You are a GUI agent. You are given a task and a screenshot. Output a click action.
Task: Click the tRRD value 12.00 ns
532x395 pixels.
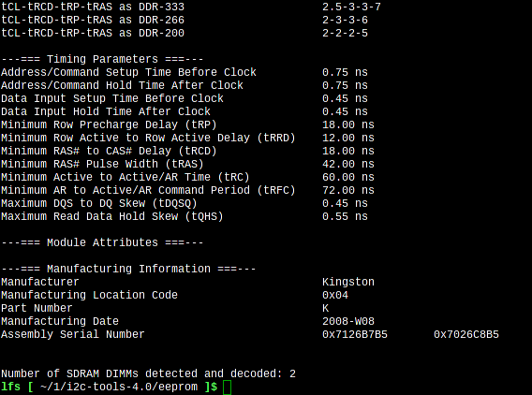pyautogui.click(x=348, y=138)
